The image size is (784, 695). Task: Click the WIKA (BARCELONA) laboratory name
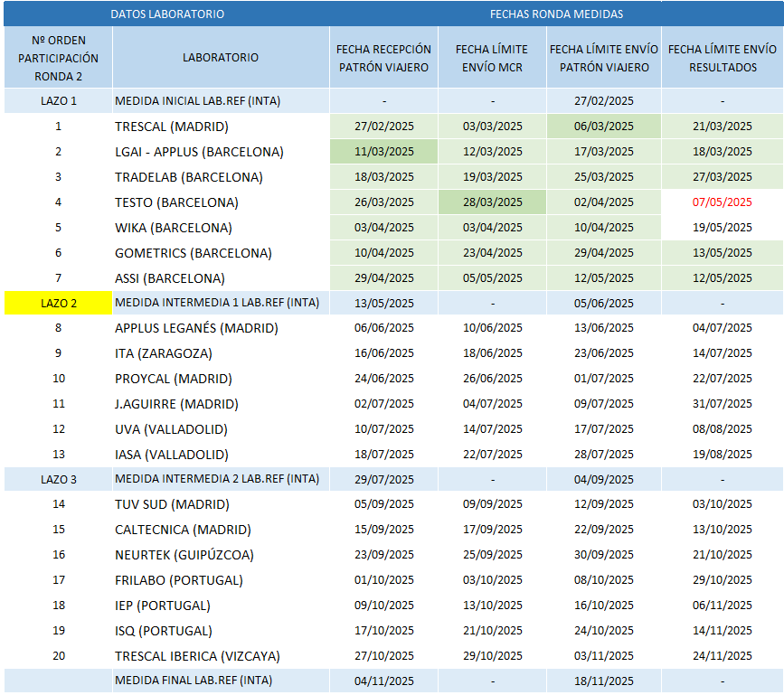[174, 229]
